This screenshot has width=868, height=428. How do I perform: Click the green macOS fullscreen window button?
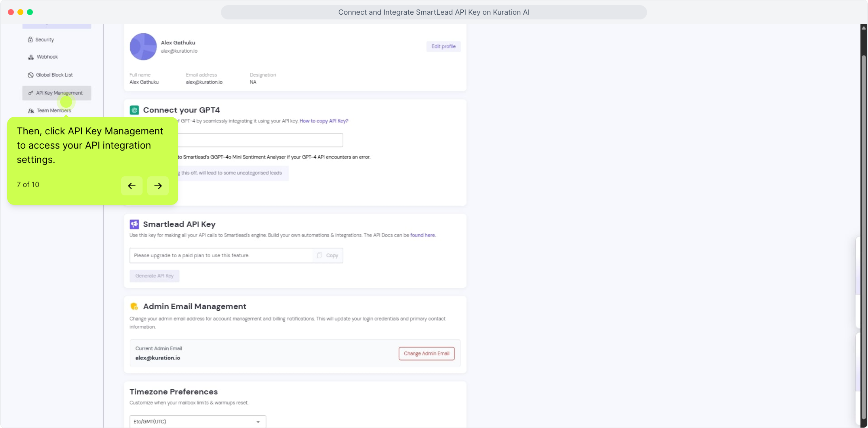click(30, 12)
